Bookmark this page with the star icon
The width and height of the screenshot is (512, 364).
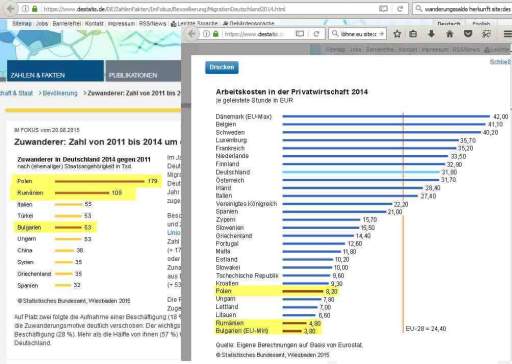click(x=397, y=34)
